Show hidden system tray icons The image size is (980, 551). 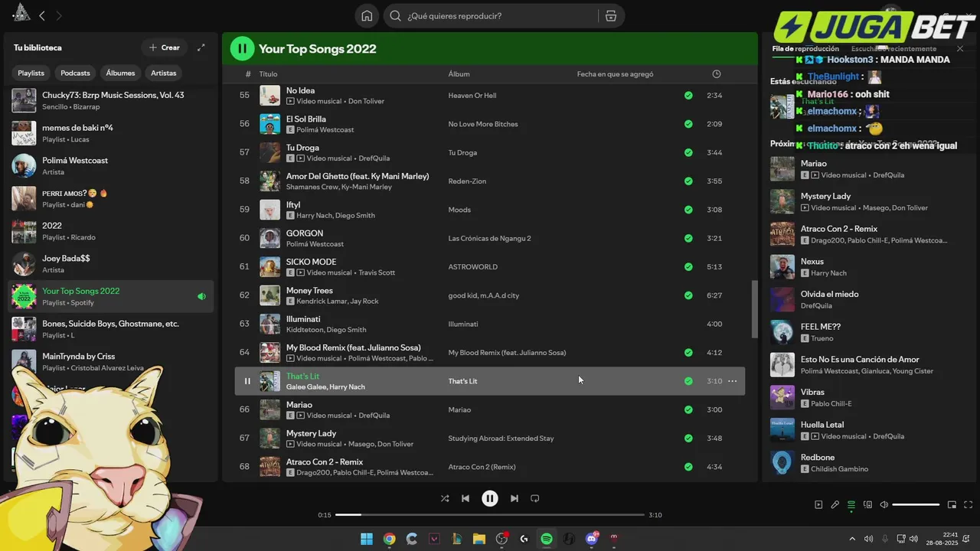pyautogui.click(x=852, y=539)
